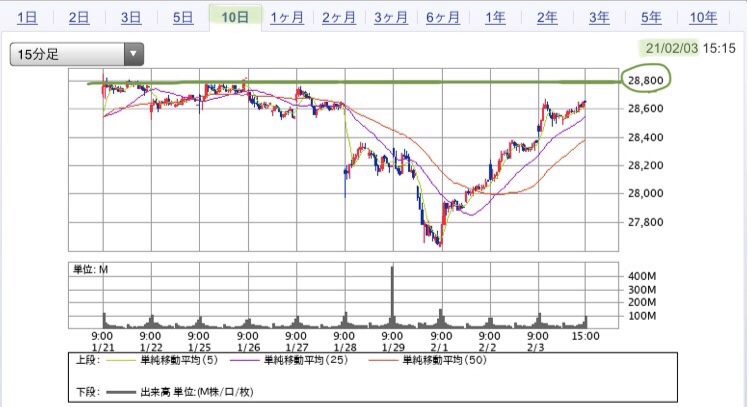Show the 3ヶ月 chart range
Viewport: 749px width, 407px height.
[391, 18]
